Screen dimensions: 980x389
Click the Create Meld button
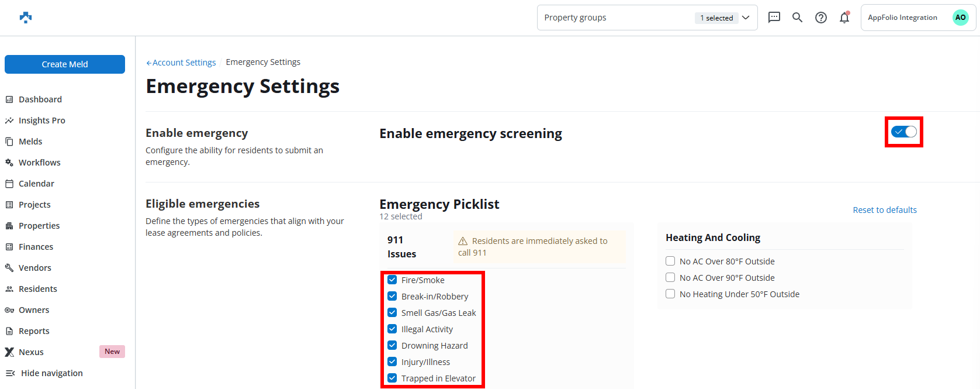point(65,64)
